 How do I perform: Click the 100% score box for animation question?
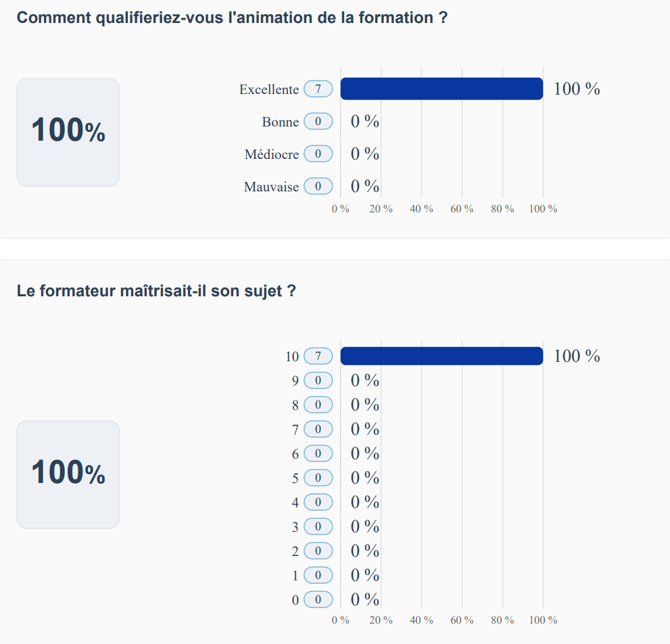(x=68, y=132)
